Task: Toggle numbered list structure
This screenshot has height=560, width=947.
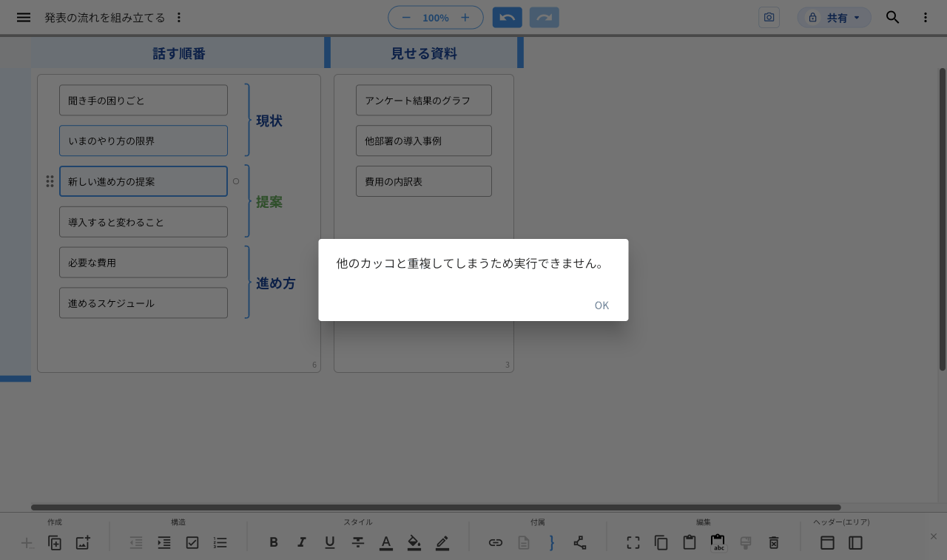Action: [220, 543]
